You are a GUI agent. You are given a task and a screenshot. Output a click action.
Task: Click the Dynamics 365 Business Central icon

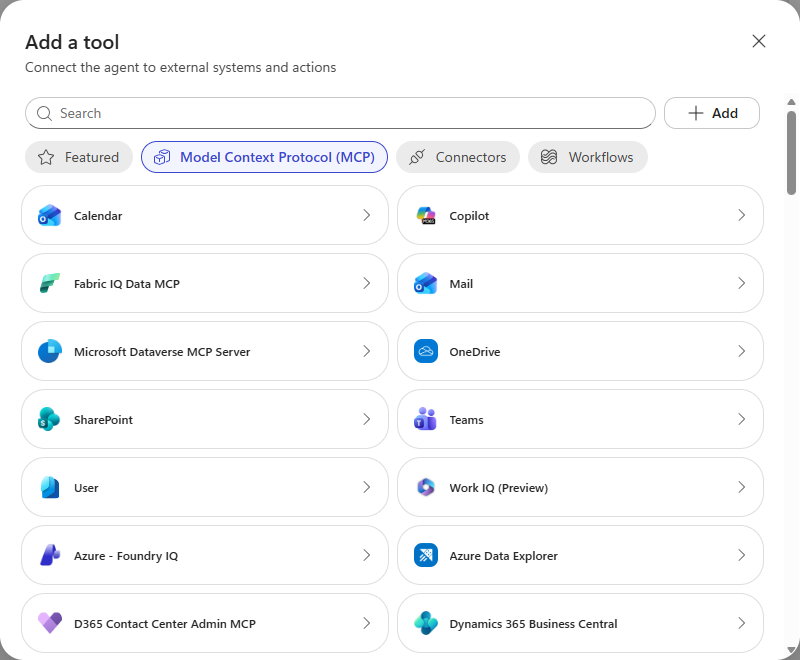[426, 623]
